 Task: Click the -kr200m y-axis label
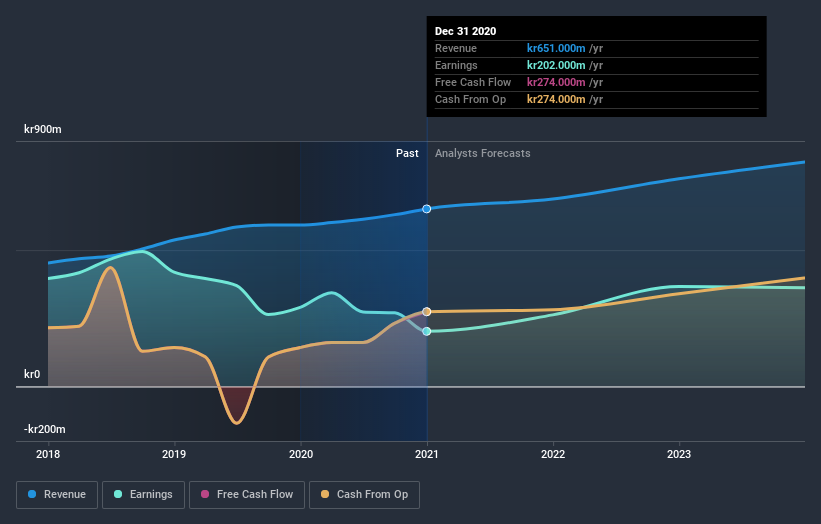[45, 429]
